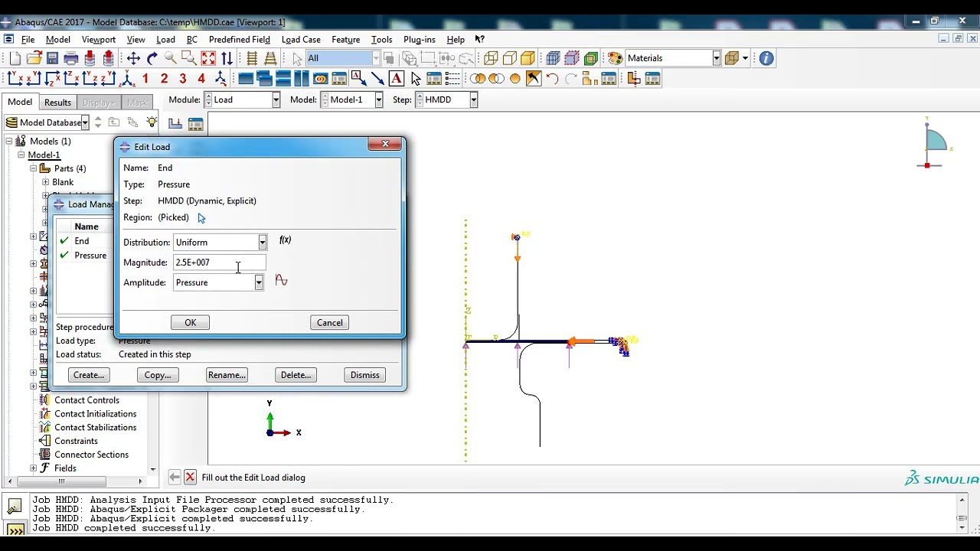Switch to the Model tab
The width and height of the screenshot is (980, 551).
pos(20,102)
